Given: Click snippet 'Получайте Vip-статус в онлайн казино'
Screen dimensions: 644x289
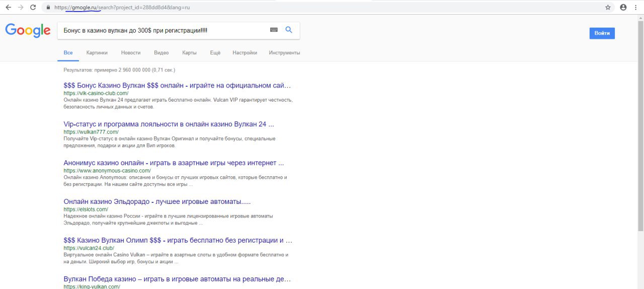Looking at the screenshot, I should pyautogui.click(x=170, y=142).
